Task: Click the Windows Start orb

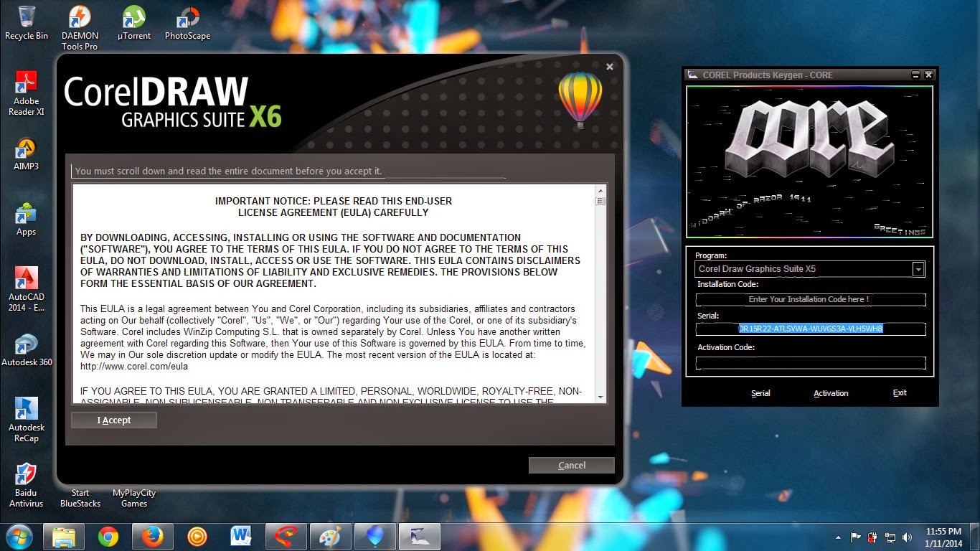Action: tap(19, 537)
